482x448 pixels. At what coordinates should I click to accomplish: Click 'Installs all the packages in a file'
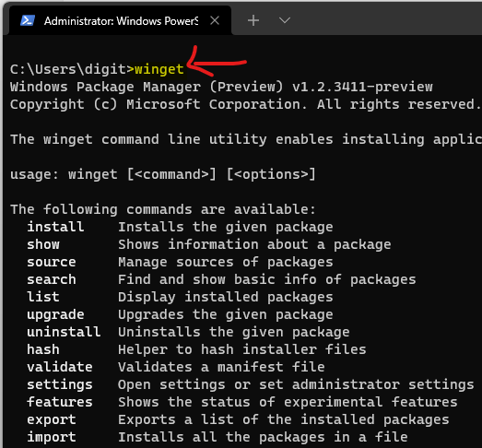tap(263, 438)
